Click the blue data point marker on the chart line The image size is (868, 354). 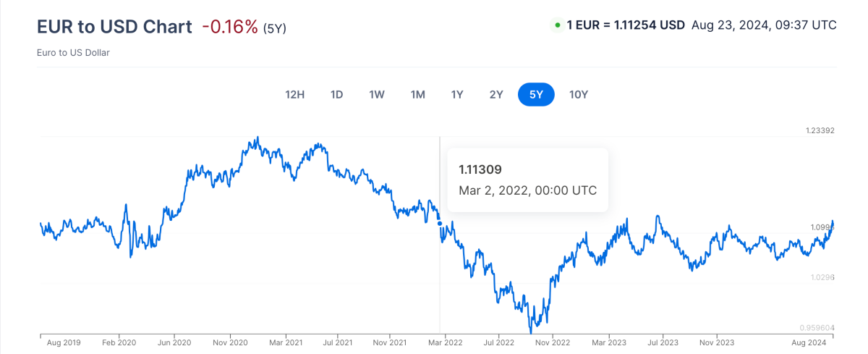[x=440, y=223]
